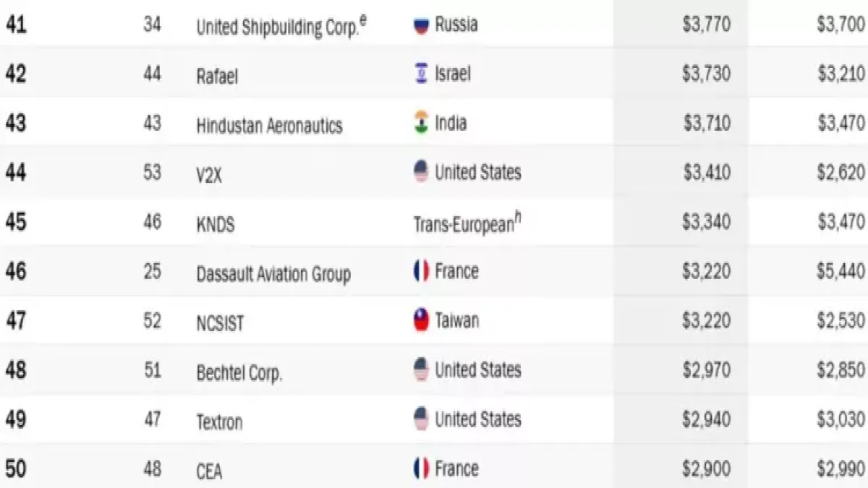This screenshot has height=488, width=868.
Task: Select the Rafael company name
Action: click(x=217, y=76)
